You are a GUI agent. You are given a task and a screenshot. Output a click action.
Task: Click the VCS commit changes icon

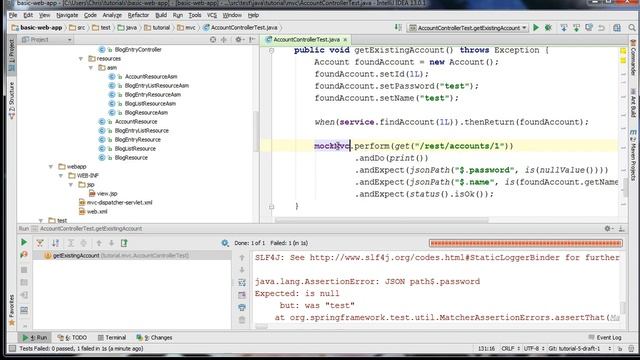576,28
